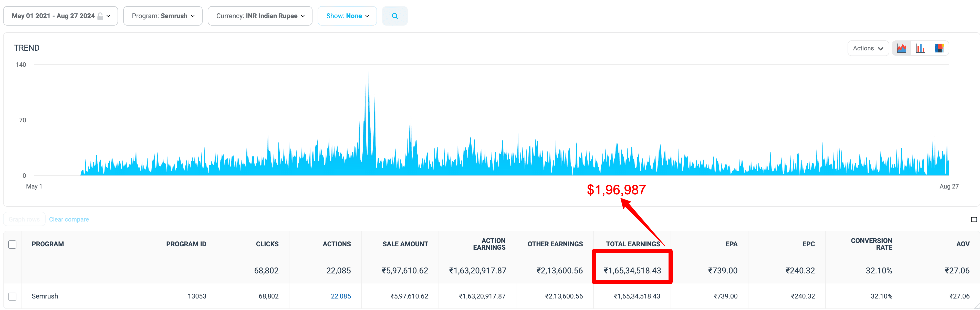Open the Actions dropdown on the trend chart

click(x=868, y=48)
